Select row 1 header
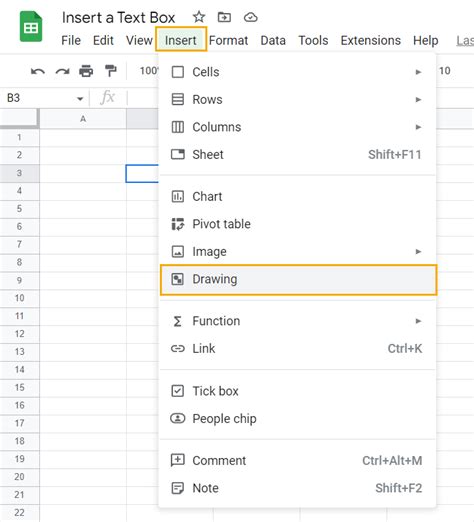This screenshot has width=474, height=522. [x=19, y=137]
